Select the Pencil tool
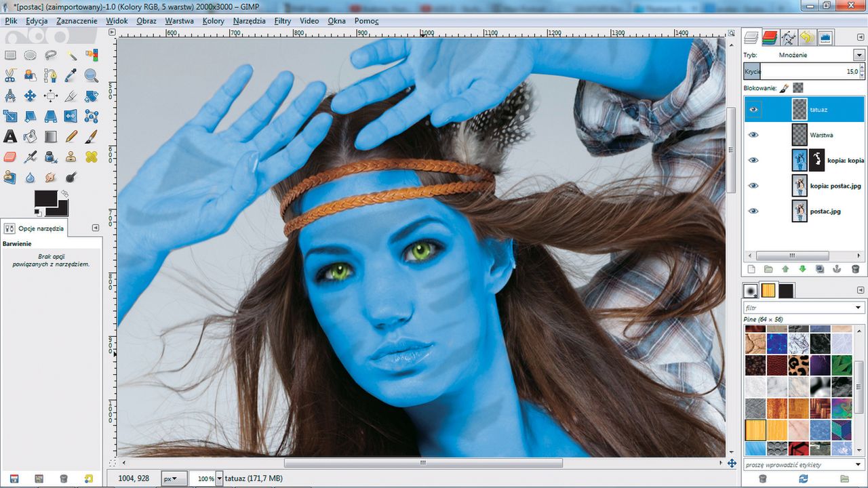The height and width of the screenshot is (488, 868). tap(71, 136)
